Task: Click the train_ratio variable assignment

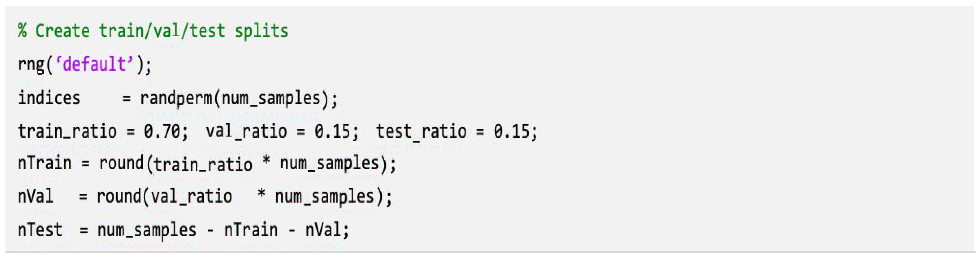Action: point(67,132)
